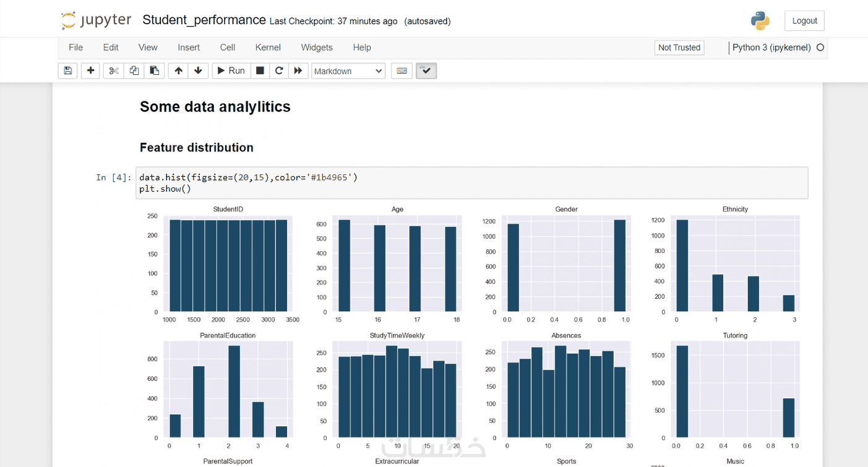Copy selected cells icon

coord(134,71)
